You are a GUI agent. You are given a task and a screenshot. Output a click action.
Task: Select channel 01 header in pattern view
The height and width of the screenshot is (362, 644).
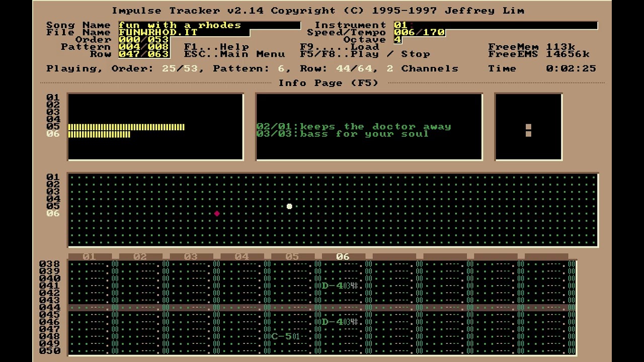click(89, 256)
